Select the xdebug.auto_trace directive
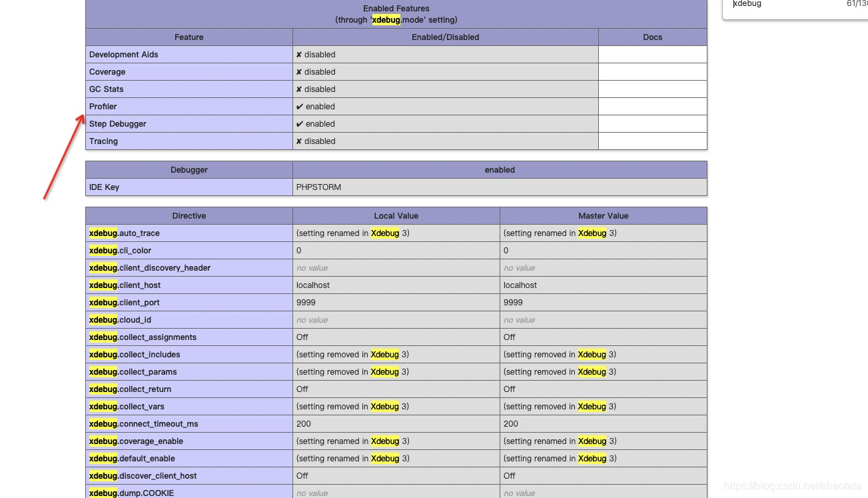 pyautogui.click(x=125, y=233)
